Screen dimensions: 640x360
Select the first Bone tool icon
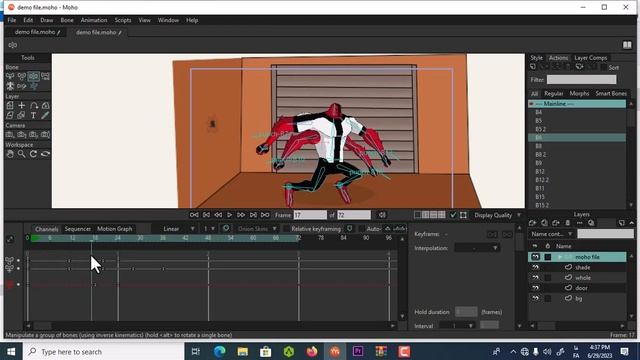(10, 76)
